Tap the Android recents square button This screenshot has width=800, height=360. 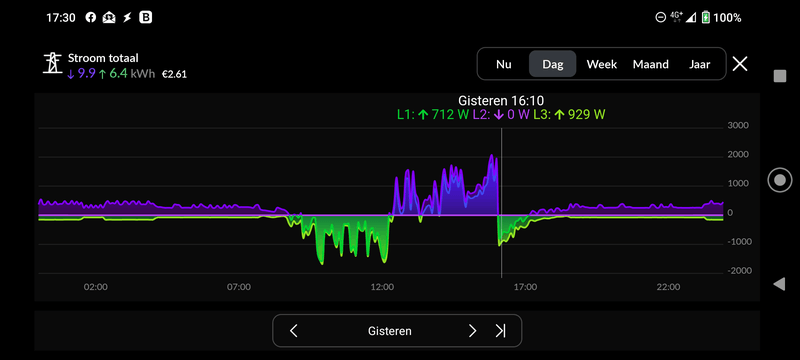(780, 76)
